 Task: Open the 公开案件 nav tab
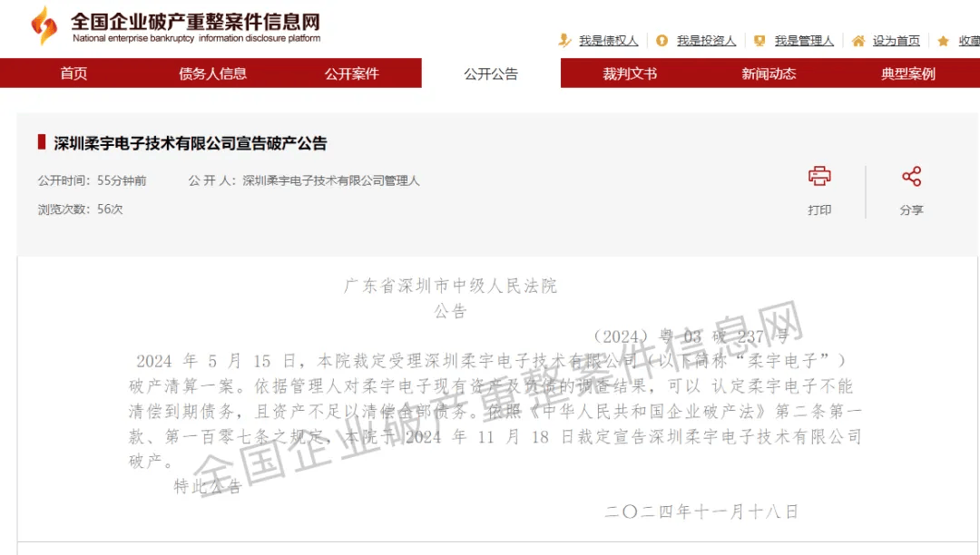pos(352,73)
